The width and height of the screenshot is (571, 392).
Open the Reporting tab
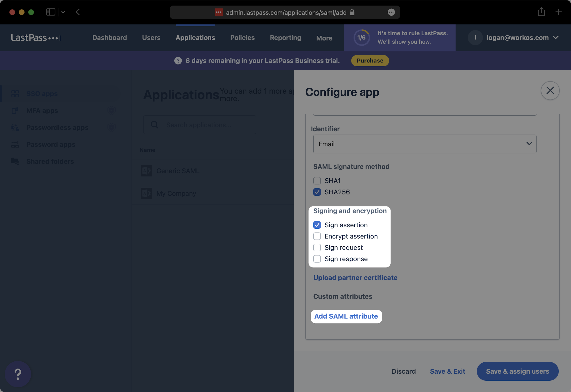click(285, 38)
